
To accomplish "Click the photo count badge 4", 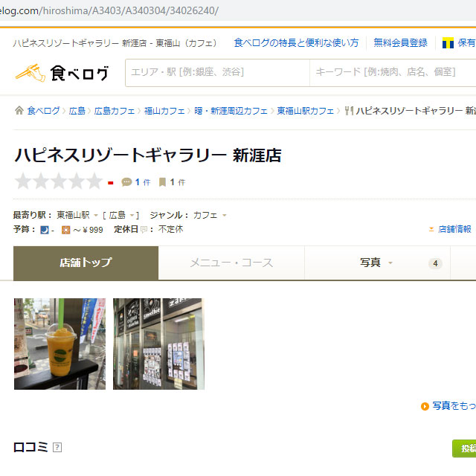I will (435, 263).
